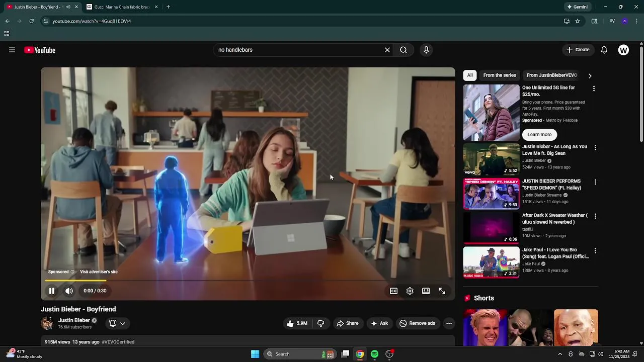Open Justin Bieber channel name link
The height and width of the screenshot is (362, 644).
74,320
